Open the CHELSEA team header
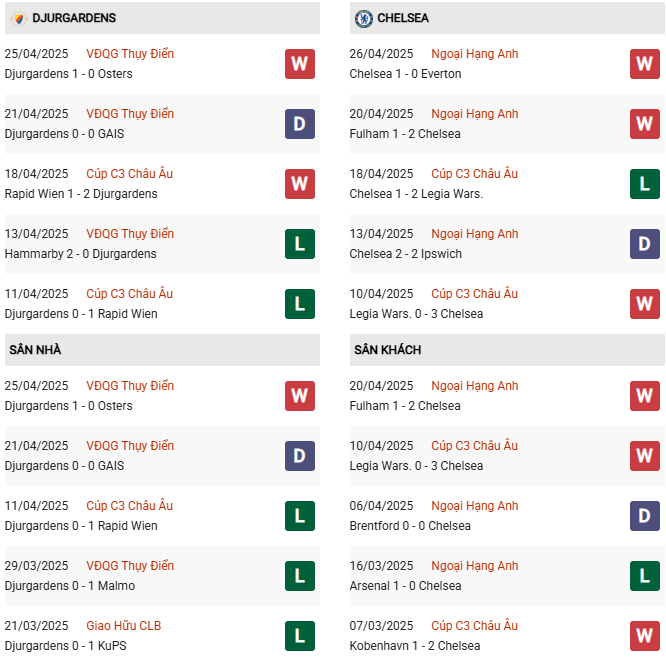Viewport: 666px width, 660px height. (x=405, y=18)
